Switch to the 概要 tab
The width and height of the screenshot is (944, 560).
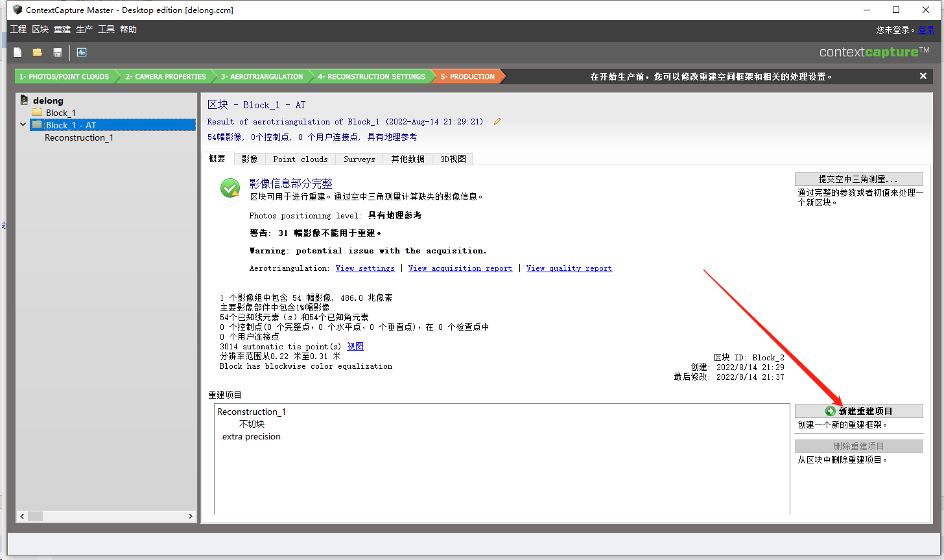[x=218, y=159]
